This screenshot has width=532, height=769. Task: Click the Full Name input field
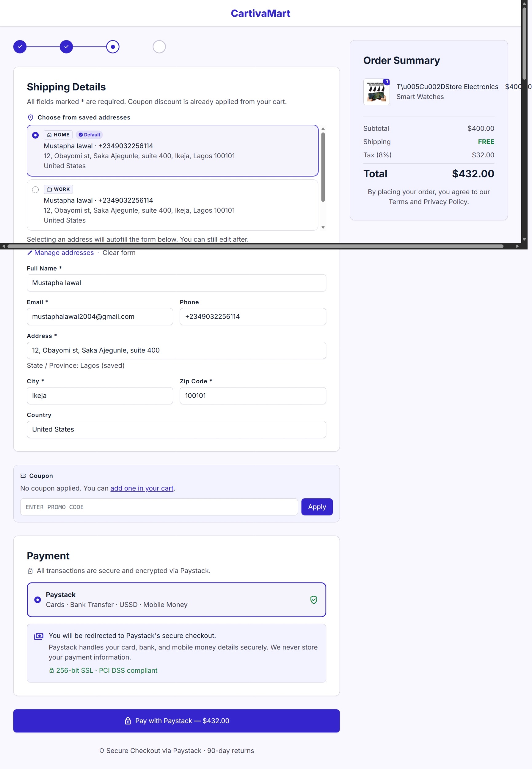pos(176,283)
